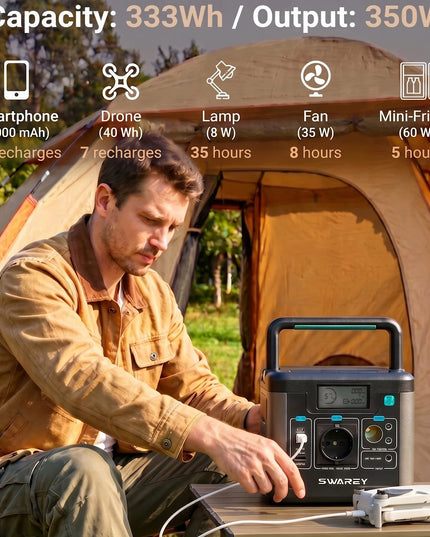Viewport: 430px width, 537px height.
Task: Click the "7 recharges" text
Action: click(121, 153)
